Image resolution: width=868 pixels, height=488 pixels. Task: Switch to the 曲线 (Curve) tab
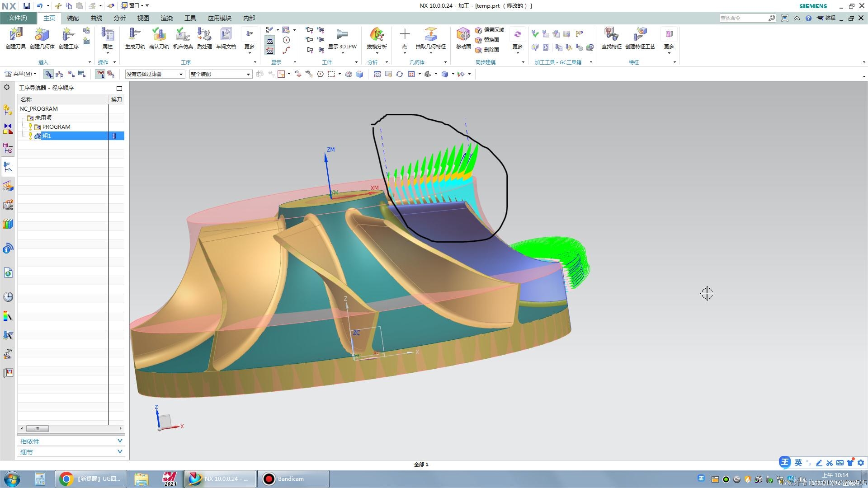tap(96, 18)
